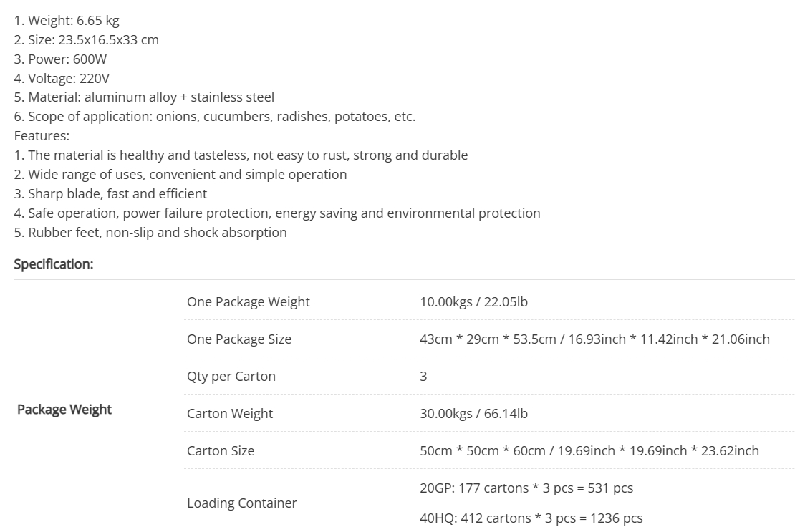Click the Carton Weight label
The width and height of the screenshot is (795, 532).
[x=230, y=414]
